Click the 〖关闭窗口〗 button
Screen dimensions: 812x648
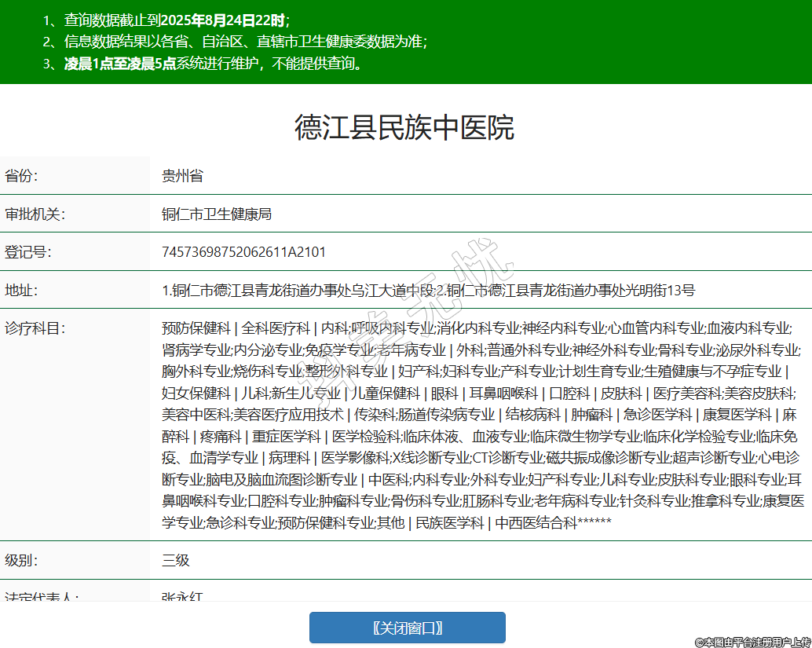coord(407,628)
